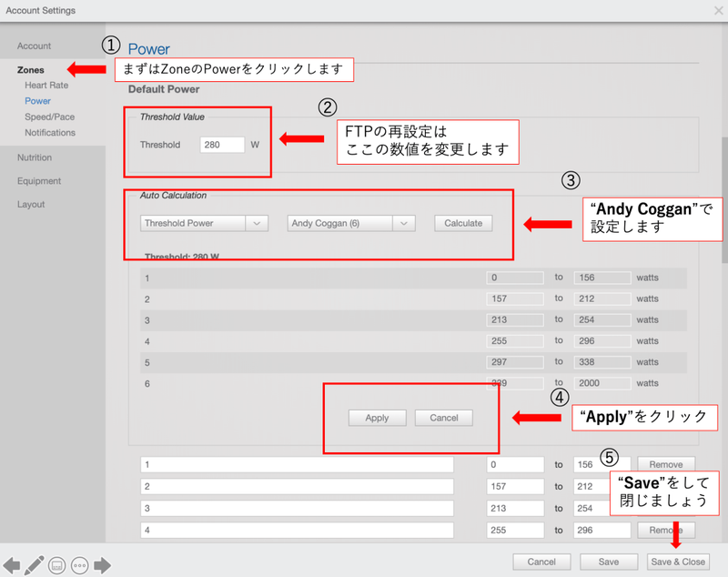Click calculated zone 3 lower value 213
728x577 pixels.
click(515, 319)
